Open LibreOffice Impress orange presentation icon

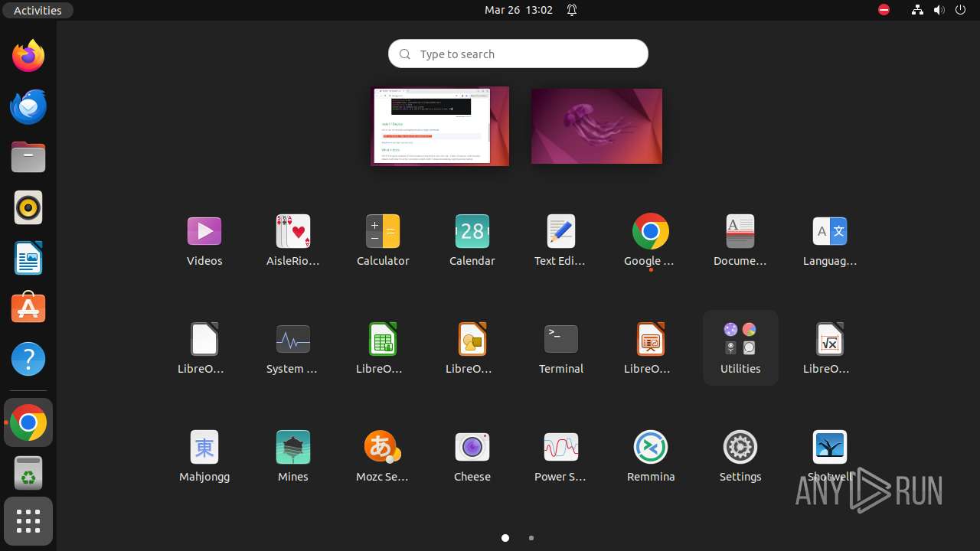point(651,348)
